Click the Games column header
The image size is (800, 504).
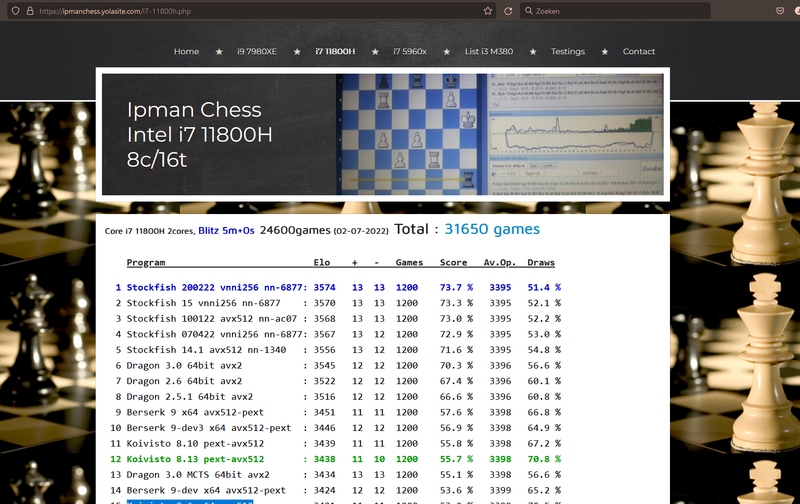point(409,262)
